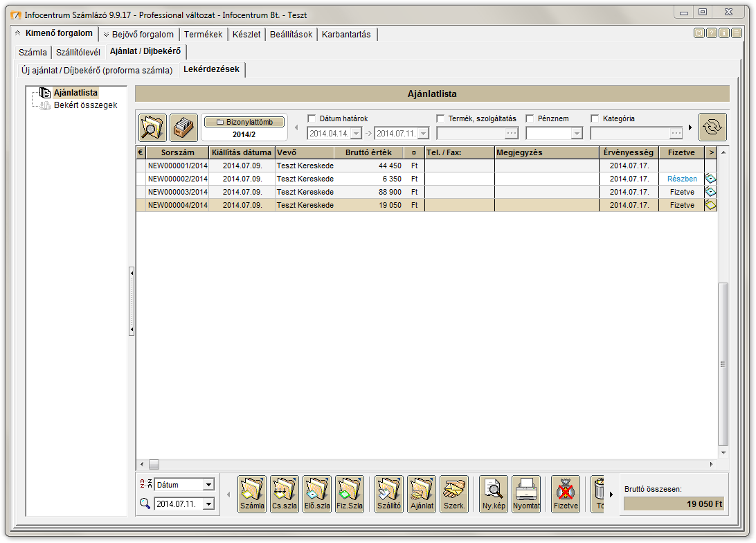Click the left arrow before the bottom toolbar
The width and height of the screenshot is (756, 543).
click(228, 495)
